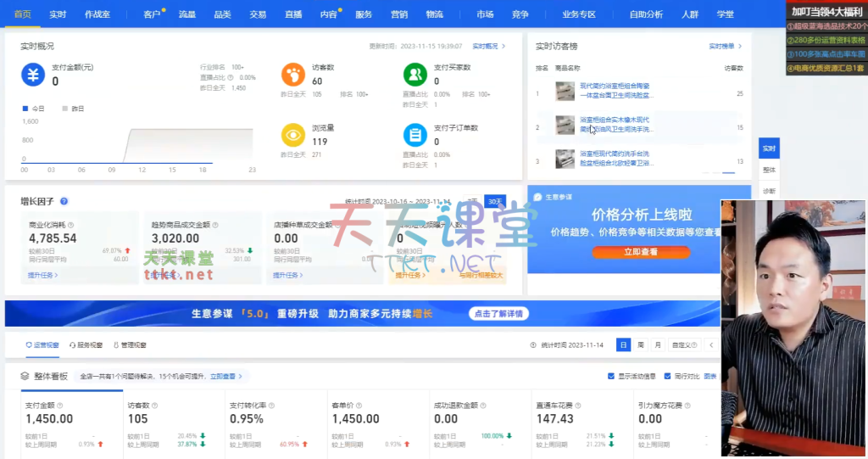Click the yellow eye page views icon
Image resolution: width=868 pixels, height=459 pixels.
pyautogui.click(x=293, y=135)
